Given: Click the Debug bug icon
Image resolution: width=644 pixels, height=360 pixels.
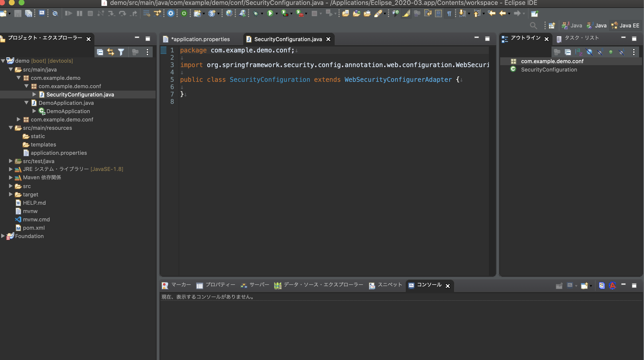Looking at the screenshot, I should pyautogui.click(x=255, y=13).
